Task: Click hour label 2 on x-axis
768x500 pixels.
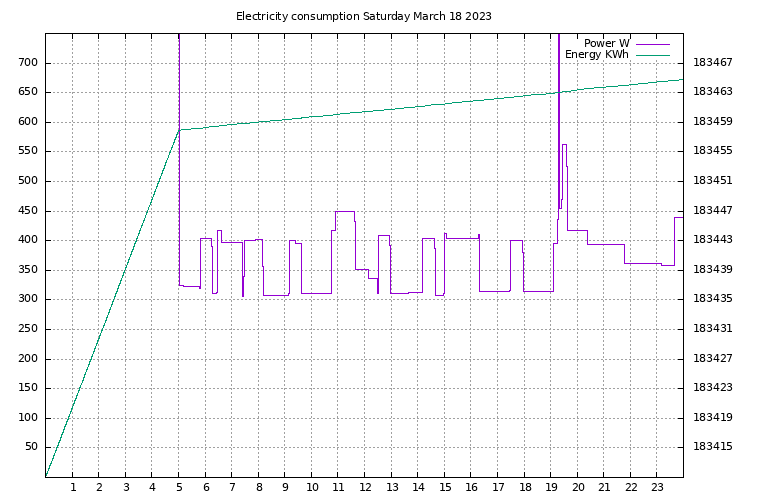Action: [99, 487]
